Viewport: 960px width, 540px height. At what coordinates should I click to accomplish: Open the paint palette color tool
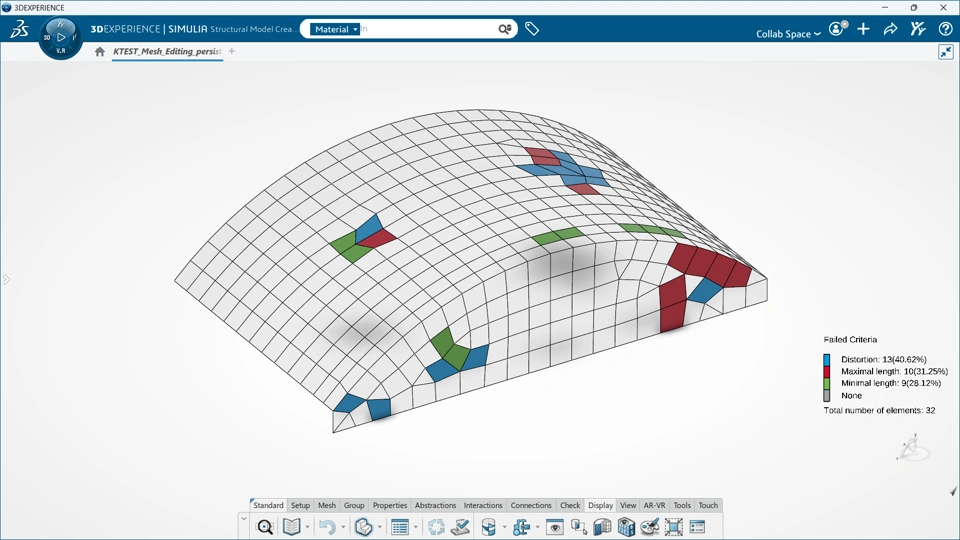[x=650, y=527]
